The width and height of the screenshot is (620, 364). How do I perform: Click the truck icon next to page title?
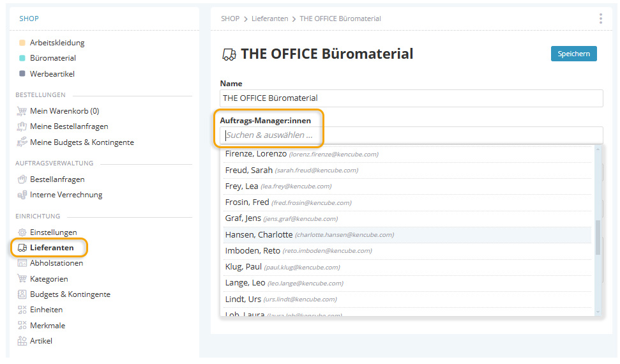229,55
